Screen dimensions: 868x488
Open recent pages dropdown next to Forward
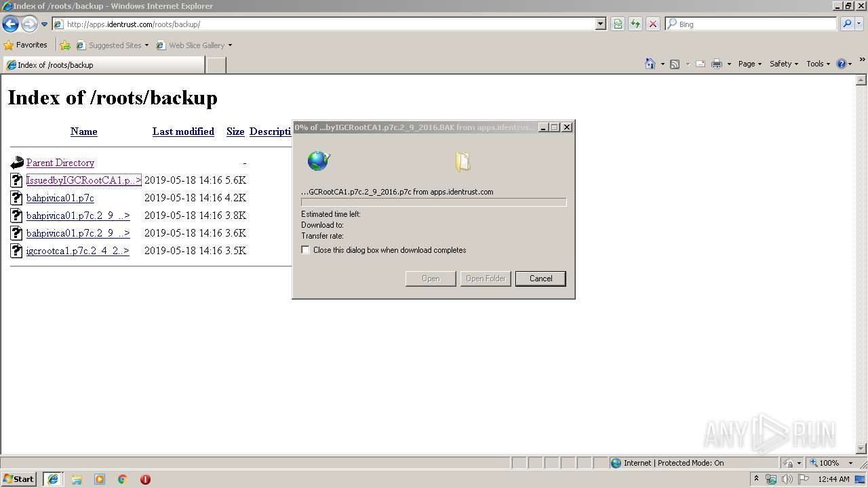44,24
